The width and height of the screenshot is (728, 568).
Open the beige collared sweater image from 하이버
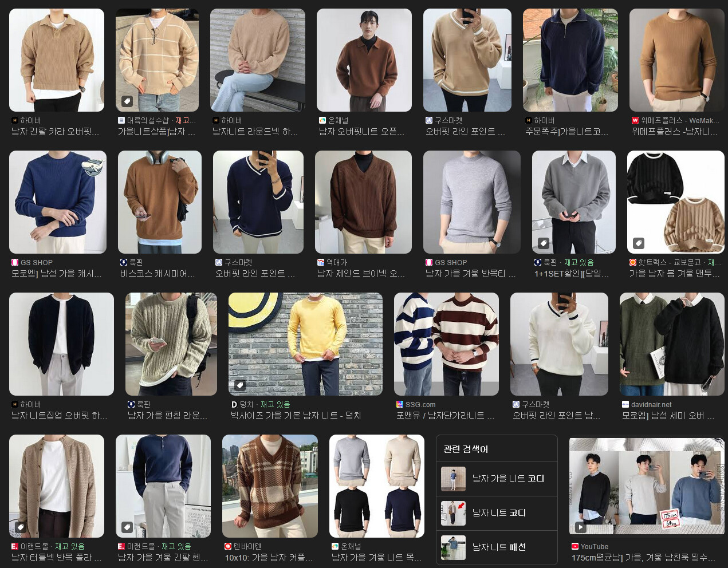click(x=57, y=60)
